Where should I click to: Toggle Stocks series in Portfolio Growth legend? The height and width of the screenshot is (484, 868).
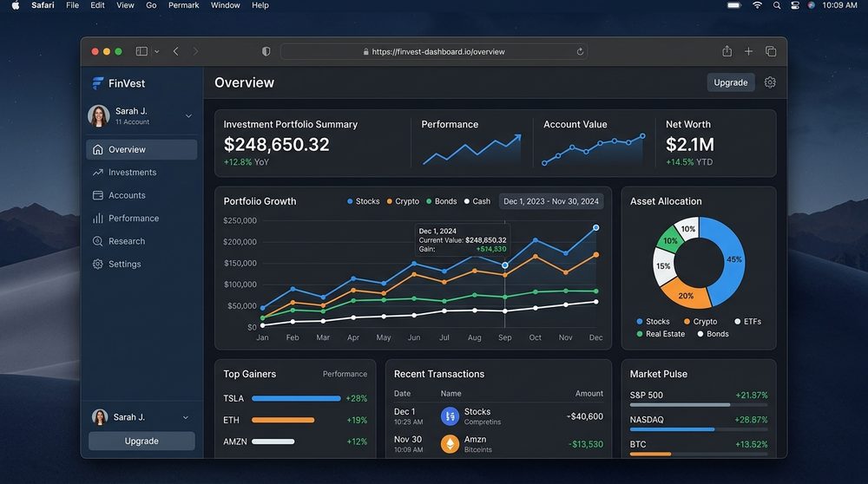pyautogui.click(x=363, y=201)
